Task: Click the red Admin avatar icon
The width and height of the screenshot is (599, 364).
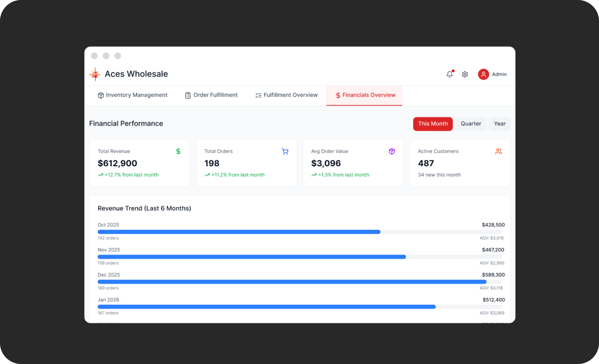Action: coord(483,74)
